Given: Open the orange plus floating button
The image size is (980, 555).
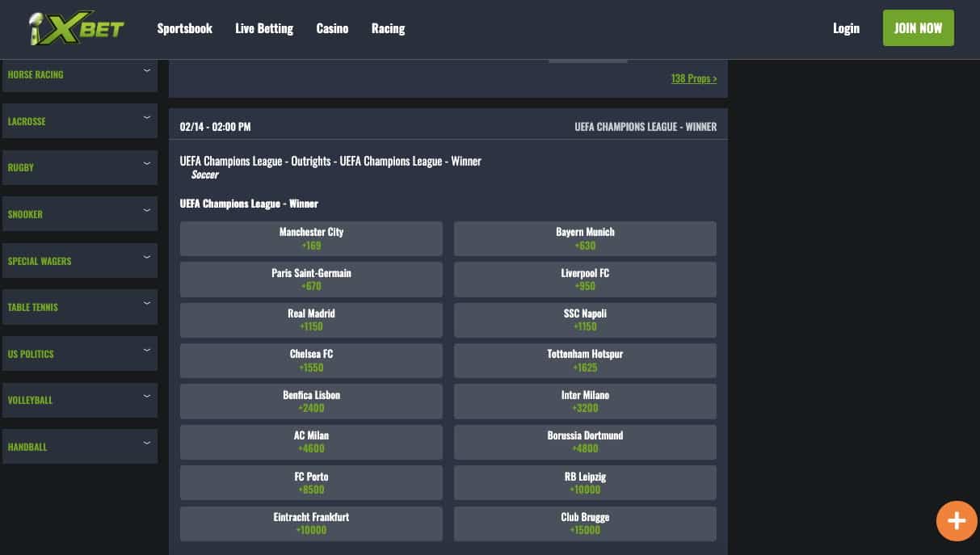Looking at the screenshot, I should 957,520.
